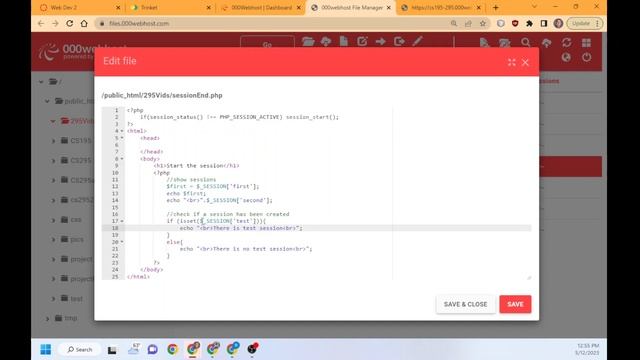Expand the tmp folder in tree
Viewport: 640px width, 360px height.
tap(47, 318)
